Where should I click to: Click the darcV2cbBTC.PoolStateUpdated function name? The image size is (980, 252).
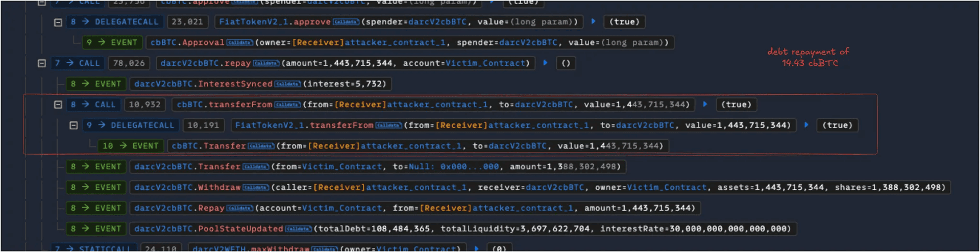click(208, 229)
